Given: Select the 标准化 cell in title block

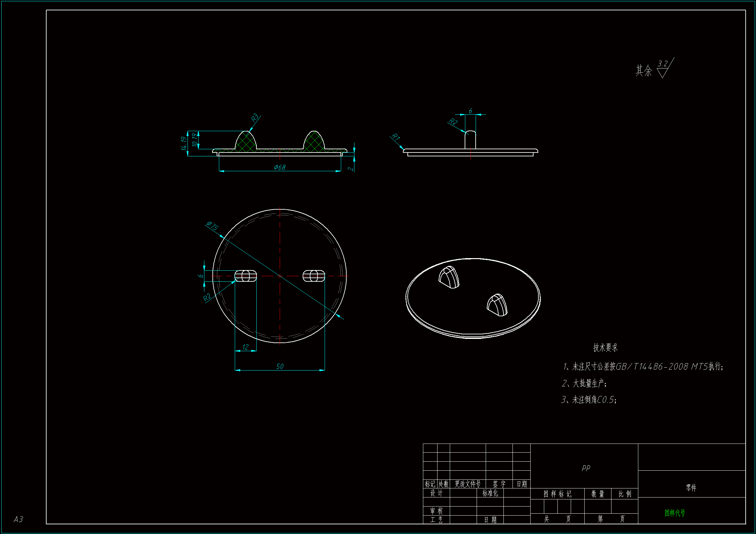Looking at the screenshot, I should click(x=490, y=493).
